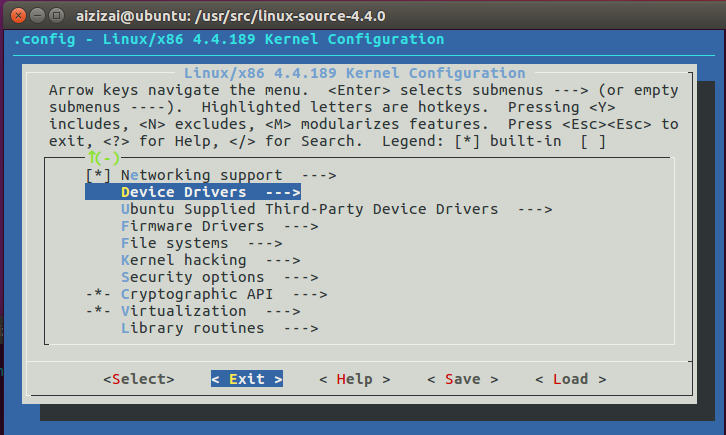Expand the Library routines arrow
Image resolution: width=726 pixels, height=435 pixels.
point(301,328)
